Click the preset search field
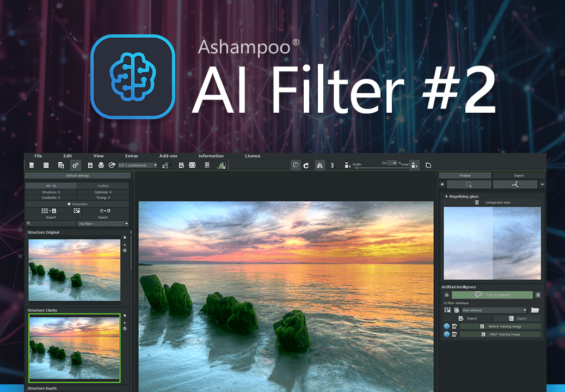Screen dimensions: 565x392 (x=51, y=224)
